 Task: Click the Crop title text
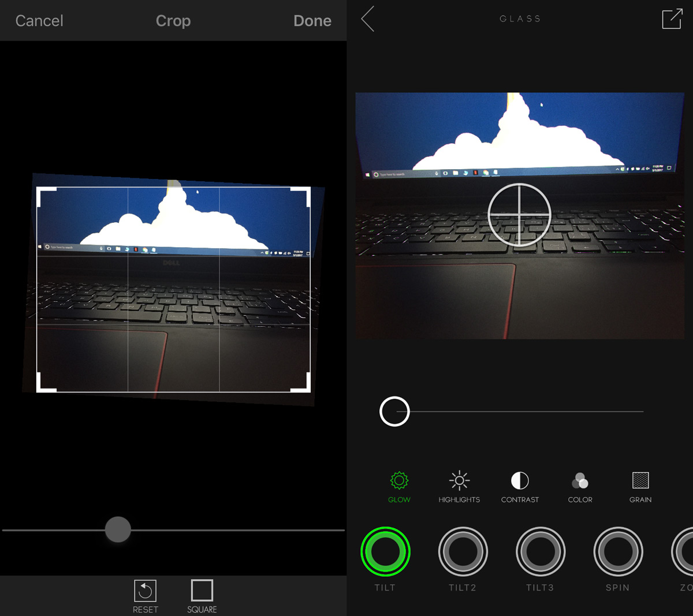coord(173,21)
